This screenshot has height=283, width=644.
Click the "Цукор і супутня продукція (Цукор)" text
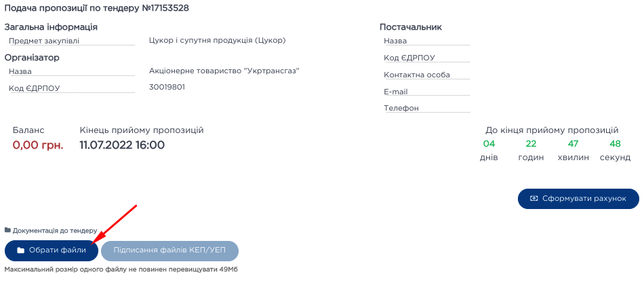[217, 40]
